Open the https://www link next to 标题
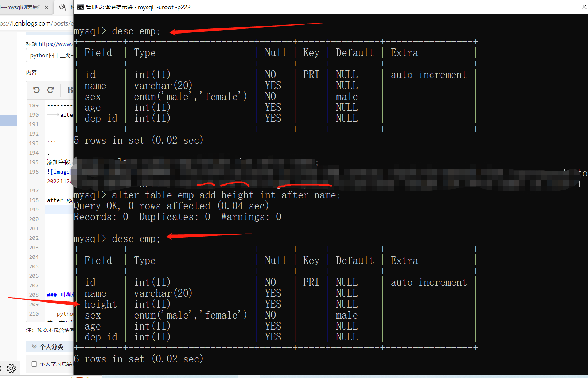Screen dimensions: 588x378 [56, 44]
